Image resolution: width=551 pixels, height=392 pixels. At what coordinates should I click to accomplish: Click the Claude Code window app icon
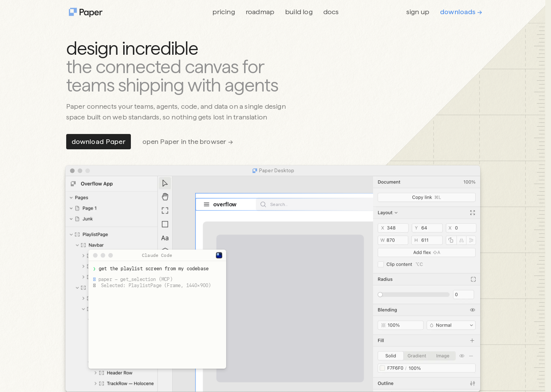219,255
